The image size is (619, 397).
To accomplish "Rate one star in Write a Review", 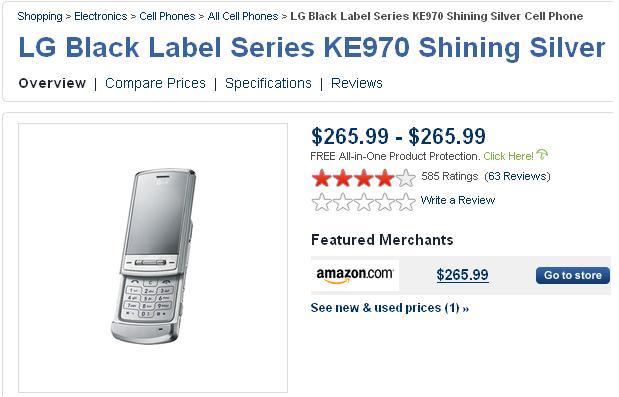I will 321,202.
